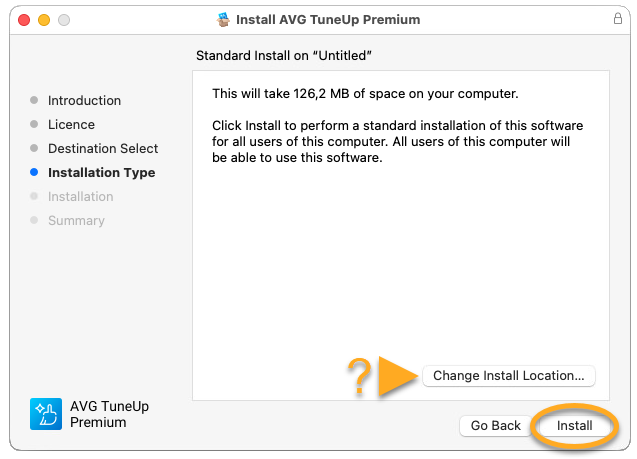
Task: Minimize the installer with the yellow button
Action: [x=43, y=20]
